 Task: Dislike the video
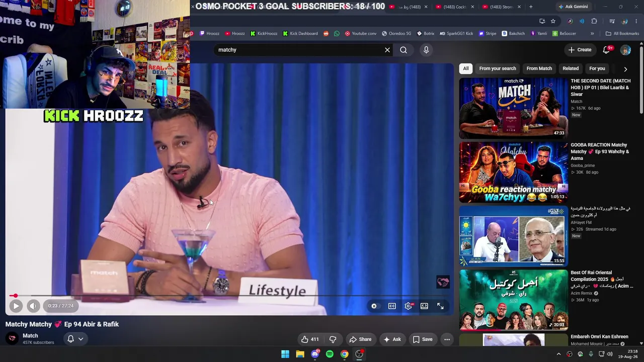pos(333,339)
